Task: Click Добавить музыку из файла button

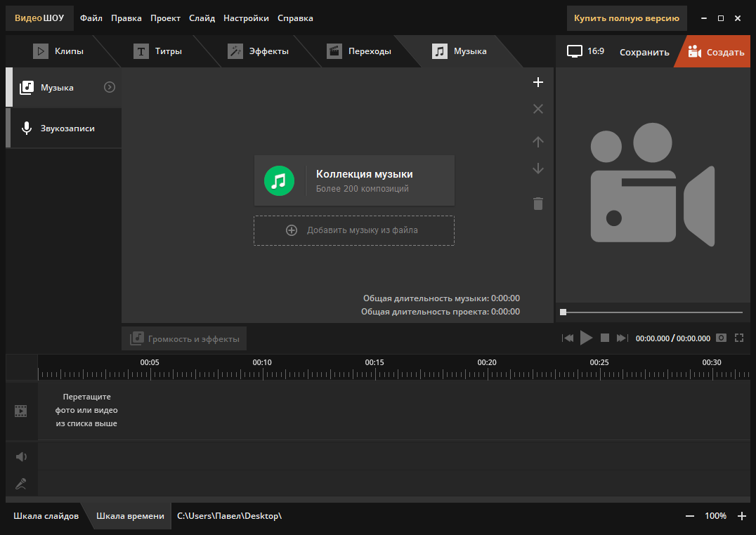Action: tap(354, 230)
